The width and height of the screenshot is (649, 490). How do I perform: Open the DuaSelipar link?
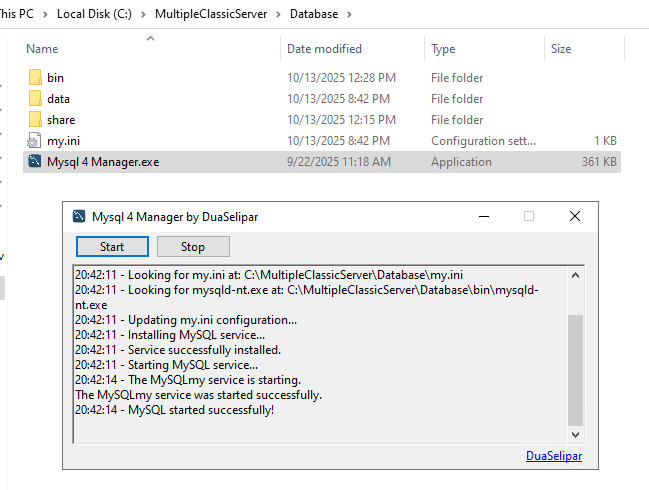click(x=554, y=456)
